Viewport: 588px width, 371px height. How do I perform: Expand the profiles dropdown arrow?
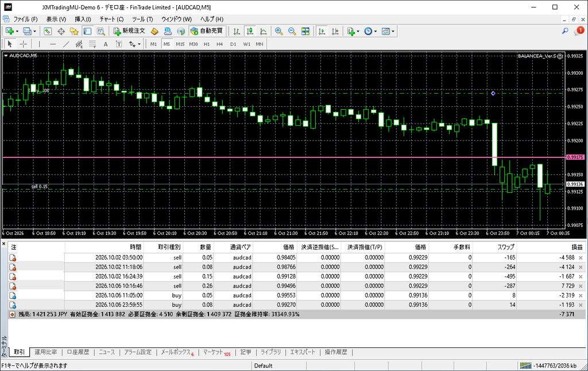point(34,32)
